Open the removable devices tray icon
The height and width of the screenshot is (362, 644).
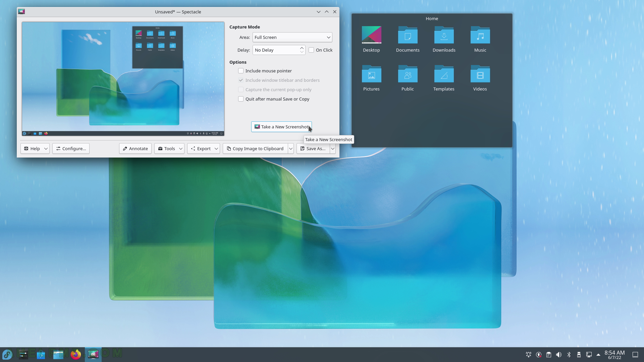[x=579, y=355]
